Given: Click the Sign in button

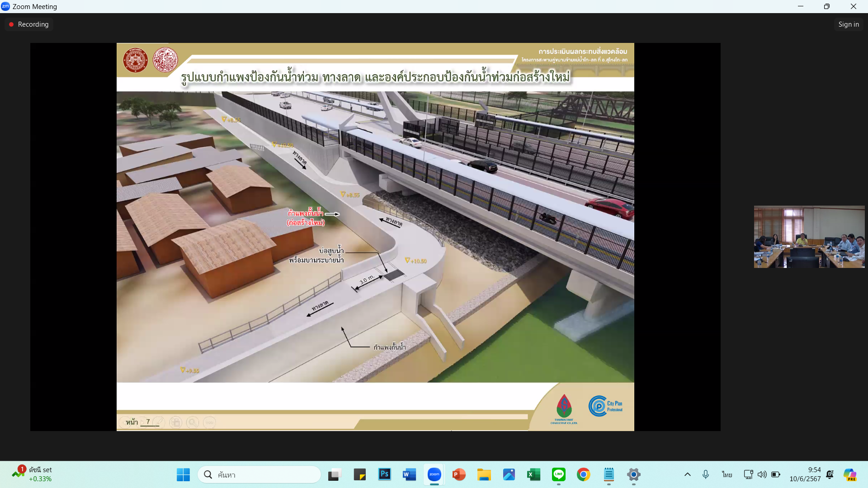Looking at the screenshot, I should point(849,24).
